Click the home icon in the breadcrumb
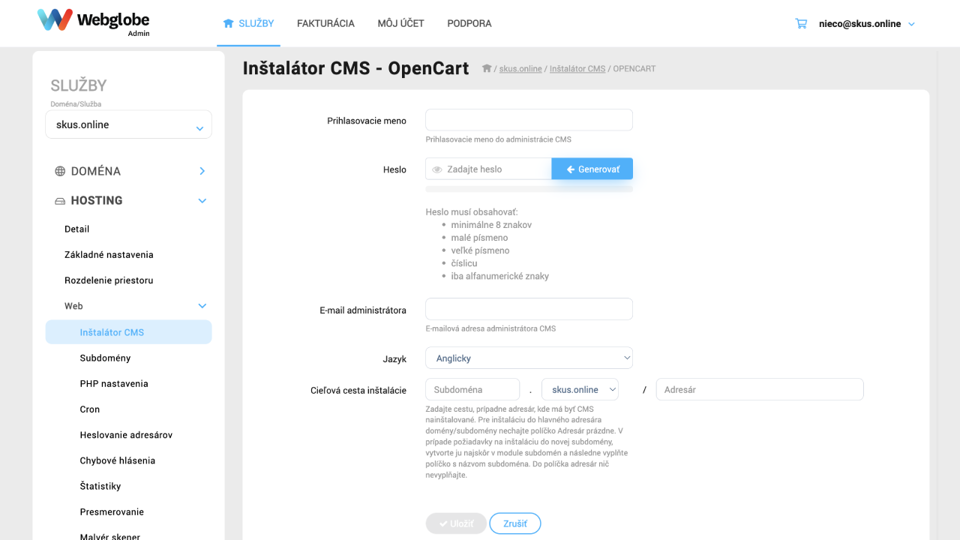 click(x=487, y=69)
